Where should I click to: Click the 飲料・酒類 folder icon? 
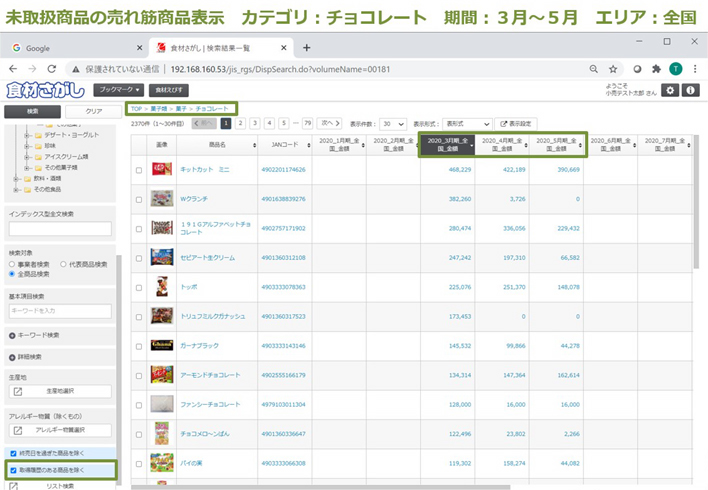coord(28,179)
